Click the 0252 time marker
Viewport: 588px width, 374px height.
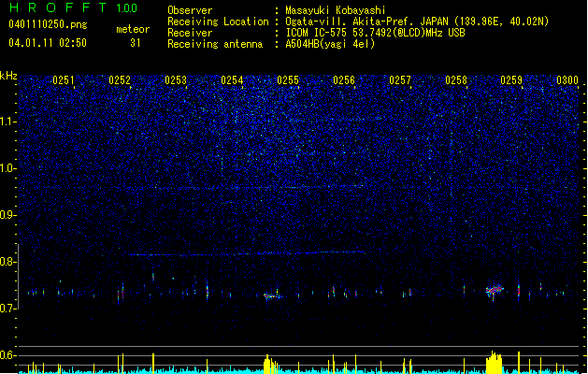click(120, 80)
